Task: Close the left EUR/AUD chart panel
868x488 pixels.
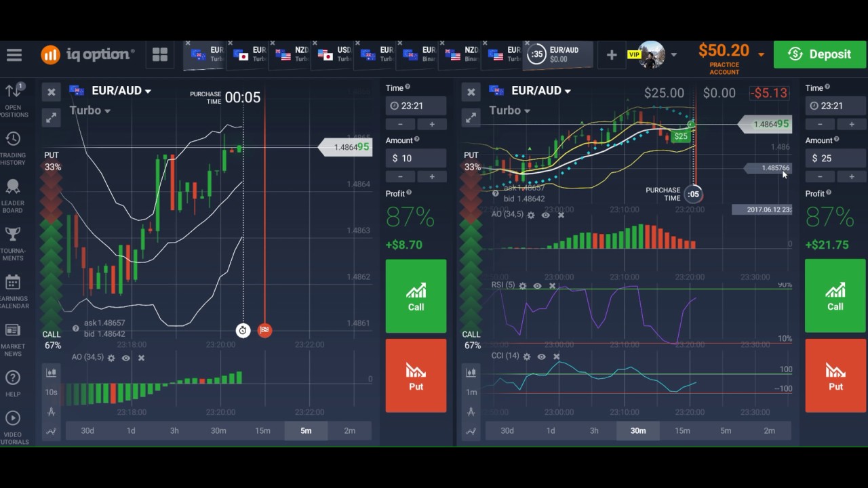Action: coord(52,91)
